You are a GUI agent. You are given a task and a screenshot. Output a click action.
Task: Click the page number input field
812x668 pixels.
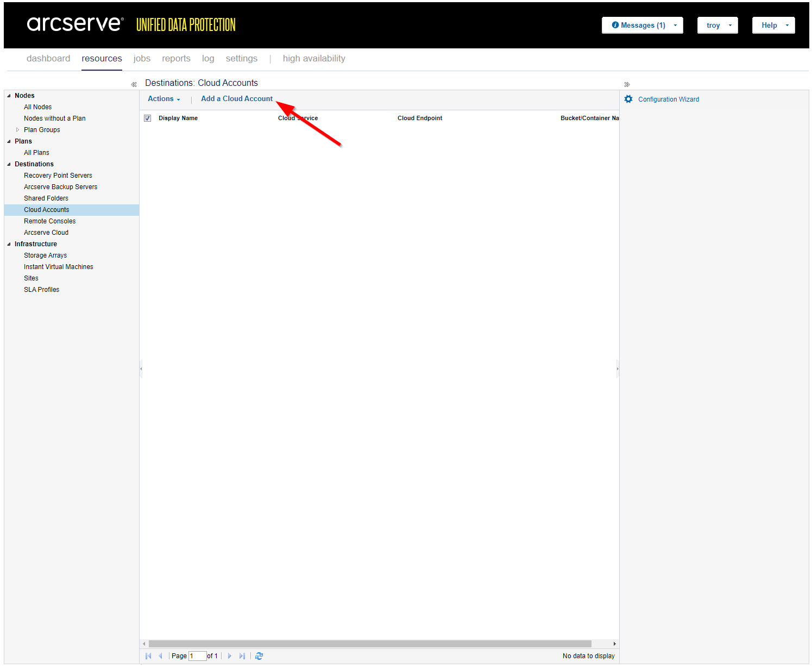(197, 656)
